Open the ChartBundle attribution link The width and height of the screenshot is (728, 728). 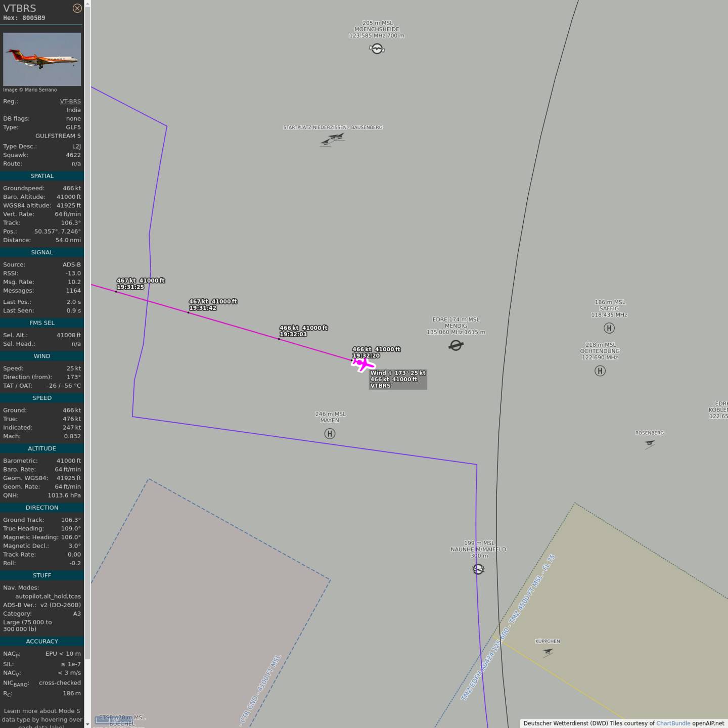tap(673, 723)
